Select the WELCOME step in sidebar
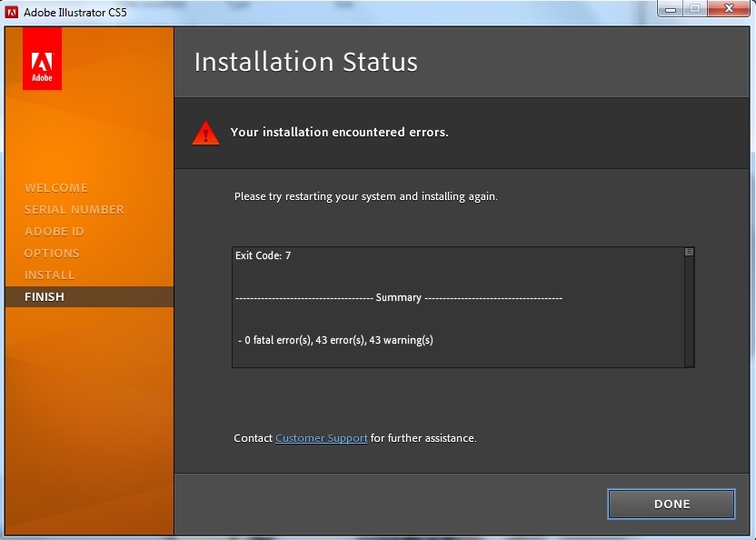This screenshot has width=756, height=540. pyautogui.click(x=56, y=187)
